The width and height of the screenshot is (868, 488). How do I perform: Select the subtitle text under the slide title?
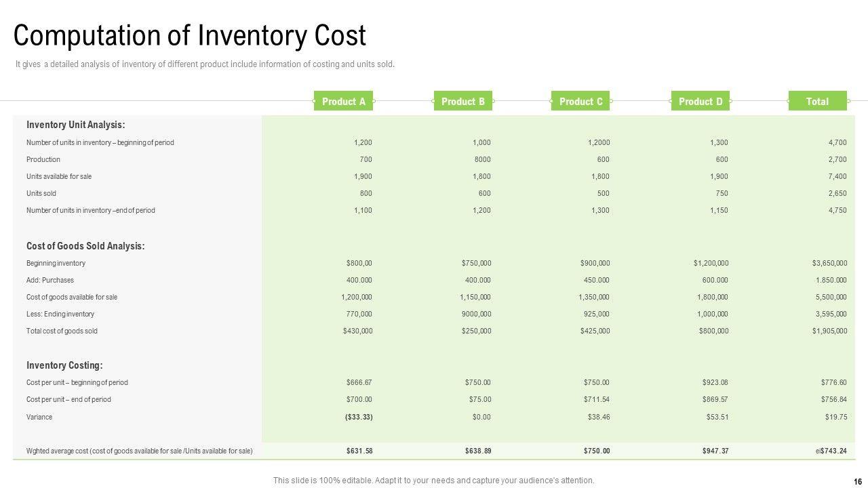pos(205,64)
